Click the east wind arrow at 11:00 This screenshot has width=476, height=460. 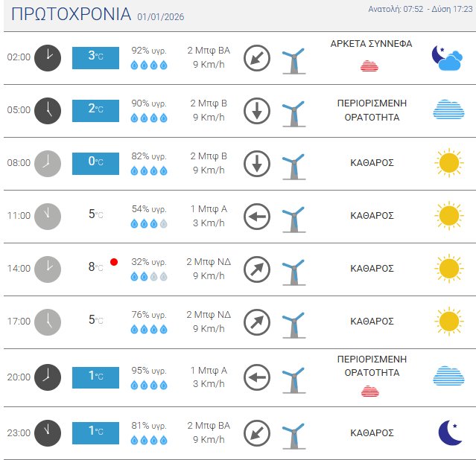[257, 217]
